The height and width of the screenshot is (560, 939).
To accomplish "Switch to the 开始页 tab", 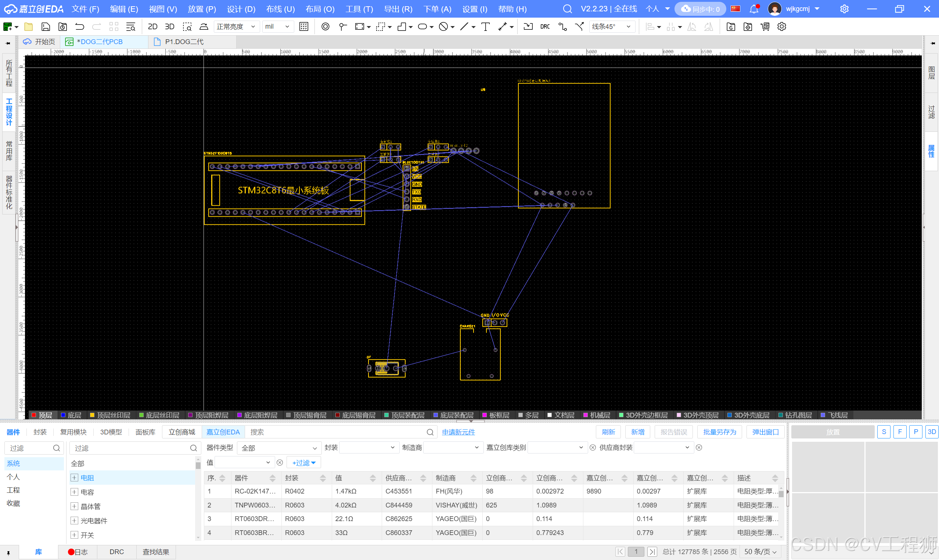I will [39, 41].
